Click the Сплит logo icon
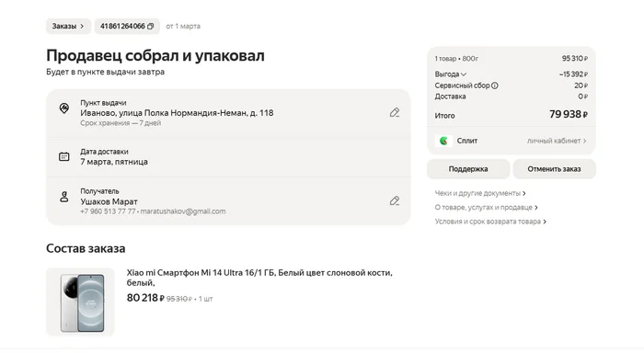This screenshot has width=644, height=353. 443,141
